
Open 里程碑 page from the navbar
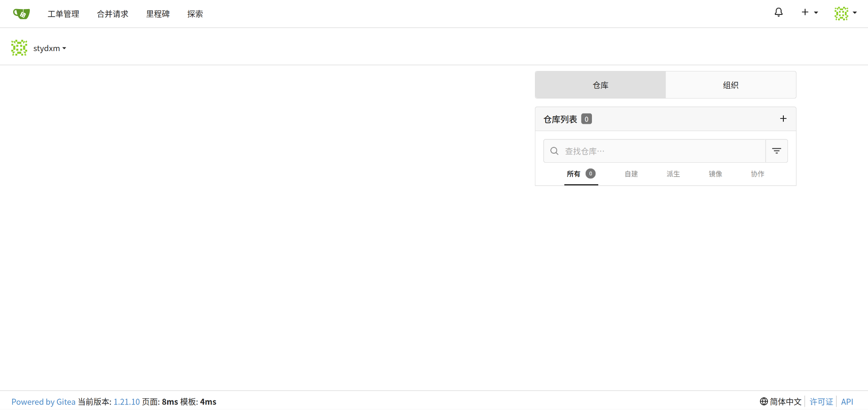(158, 14)
